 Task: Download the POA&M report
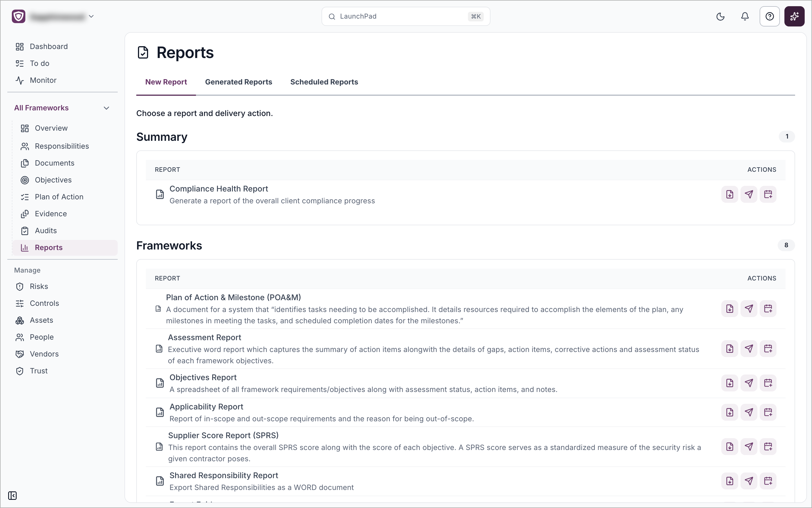click(x=729, y=308)
